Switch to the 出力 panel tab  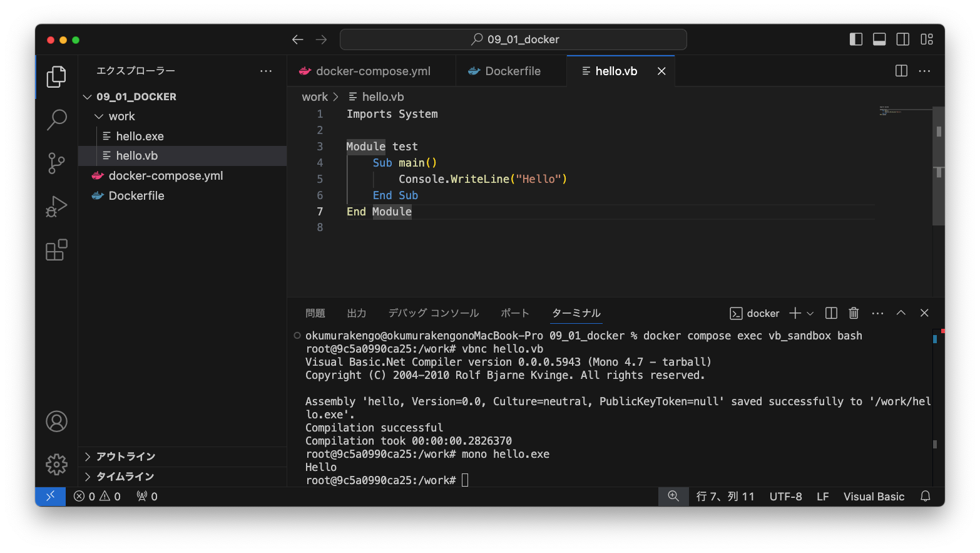357,313
